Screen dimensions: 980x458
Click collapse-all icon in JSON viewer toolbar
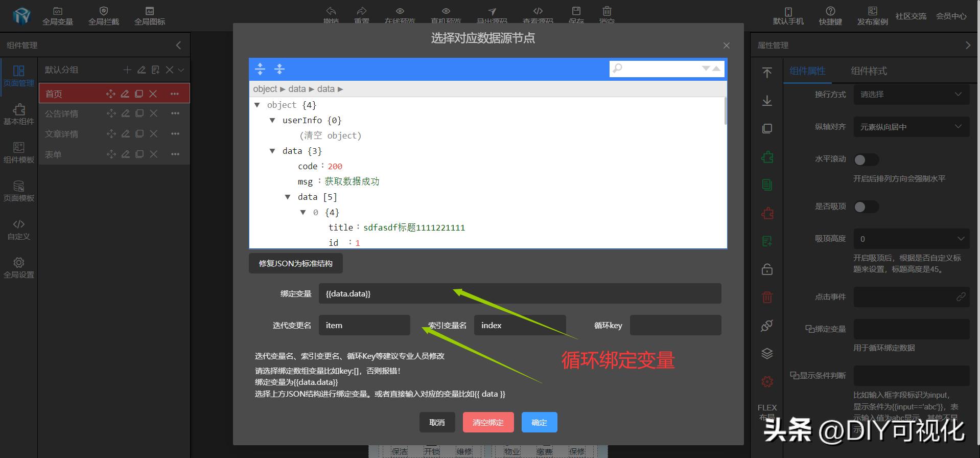[279, 69]
